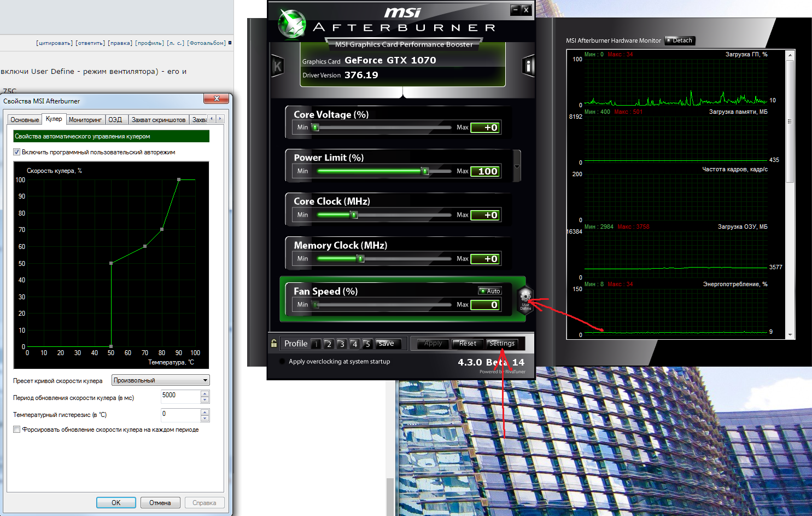
Task: Open the User Define fan mode gear
Action: tap(525, 300)
